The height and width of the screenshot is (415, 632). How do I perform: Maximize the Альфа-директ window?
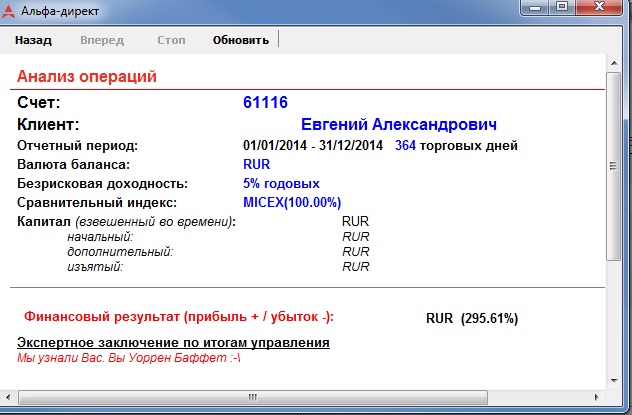562,7
